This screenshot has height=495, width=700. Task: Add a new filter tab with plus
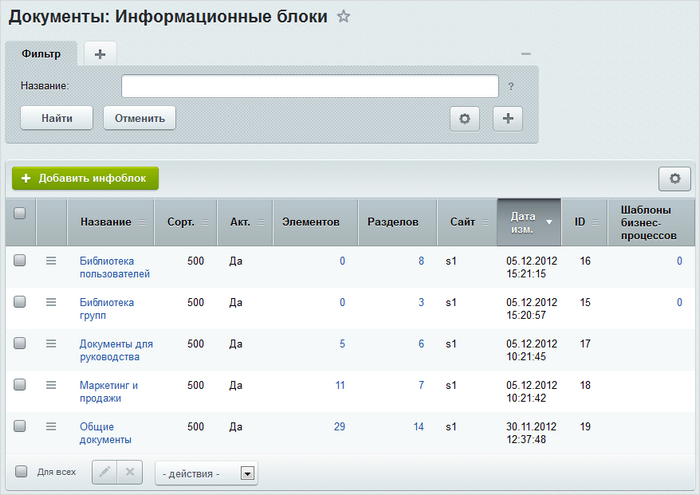click(x=100, y=54)
